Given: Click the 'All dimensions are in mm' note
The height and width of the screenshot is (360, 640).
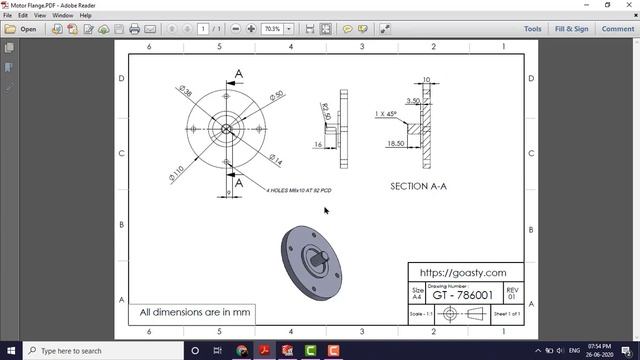Looking at the screenshot, I should [x=195, y=312].
